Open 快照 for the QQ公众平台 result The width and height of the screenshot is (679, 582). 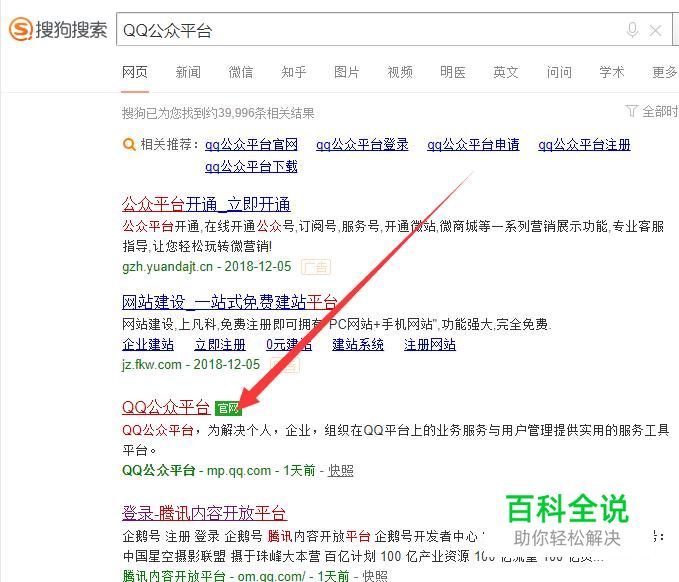[340, 470]
